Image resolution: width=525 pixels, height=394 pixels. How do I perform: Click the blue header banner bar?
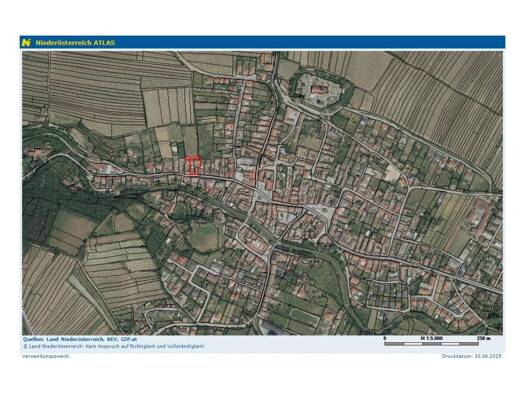point(262,42)
